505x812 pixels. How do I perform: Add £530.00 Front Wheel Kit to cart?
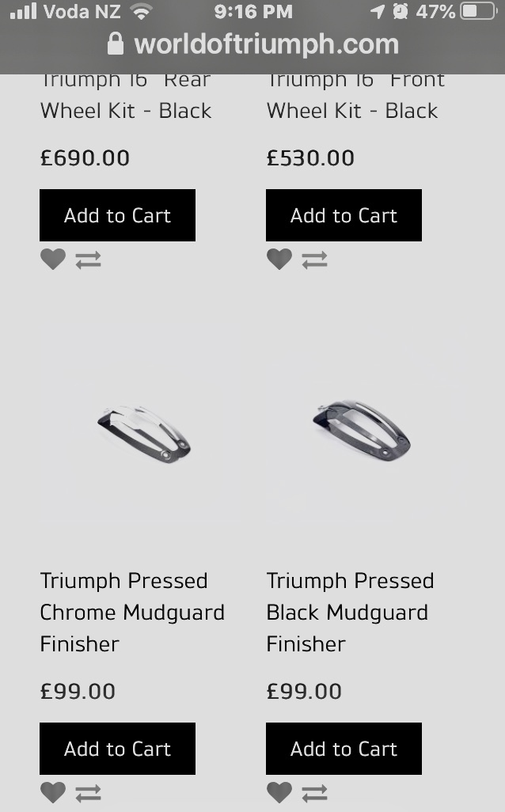(344, 215)
